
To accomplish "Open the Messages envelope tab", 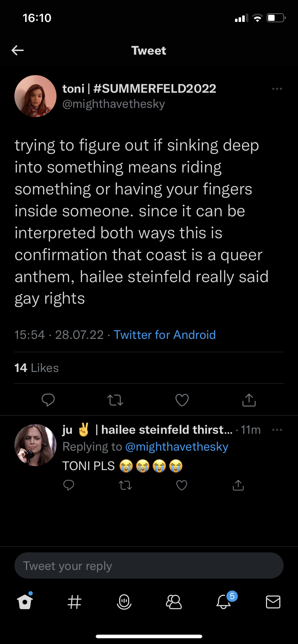I will point(273,602).
